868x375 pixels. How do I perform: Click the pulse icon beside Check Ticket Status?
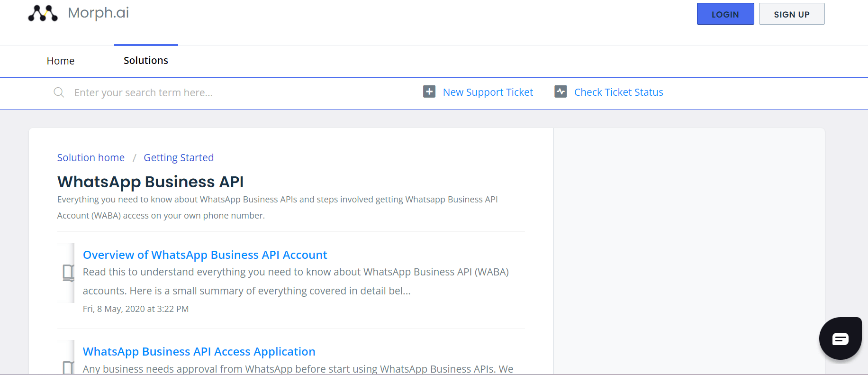pos(561,91)
